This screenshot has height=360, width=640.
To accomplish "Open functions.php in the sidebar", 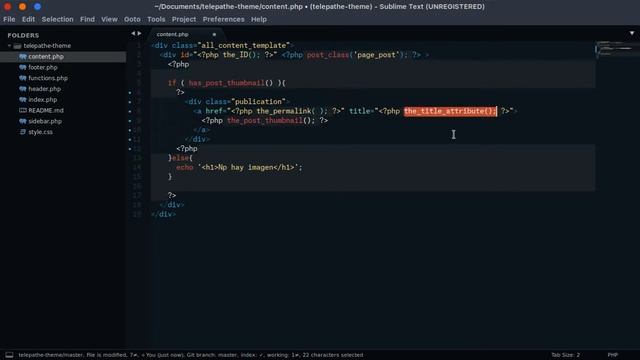I will (48, 78).
